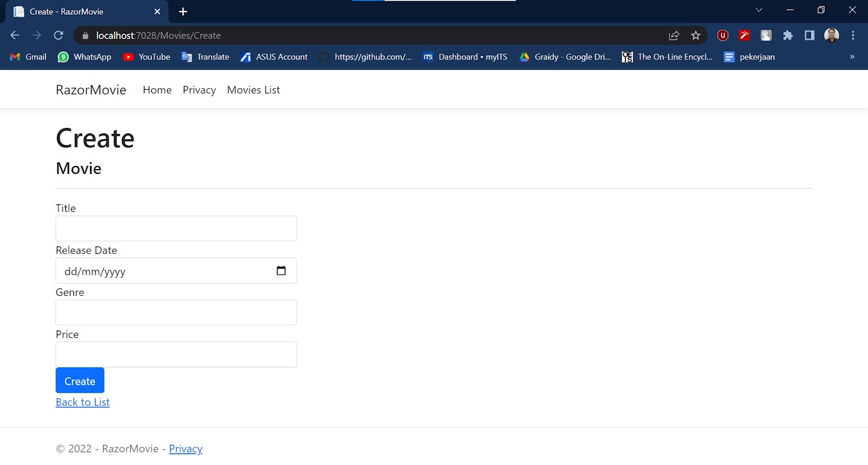The image size is (868, 465).
Task: Open the Gmail bookmark
Action: point(28,57)
